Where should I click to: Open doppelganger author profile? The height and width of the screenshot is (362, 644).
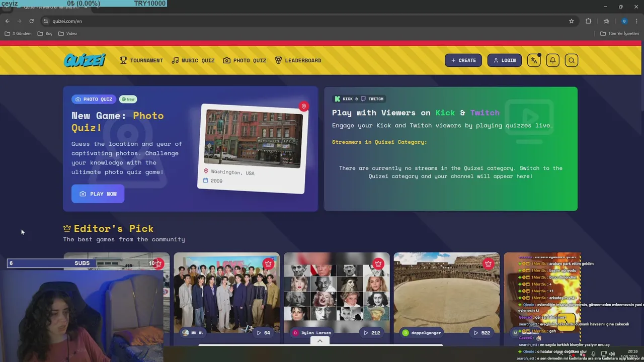422,333
